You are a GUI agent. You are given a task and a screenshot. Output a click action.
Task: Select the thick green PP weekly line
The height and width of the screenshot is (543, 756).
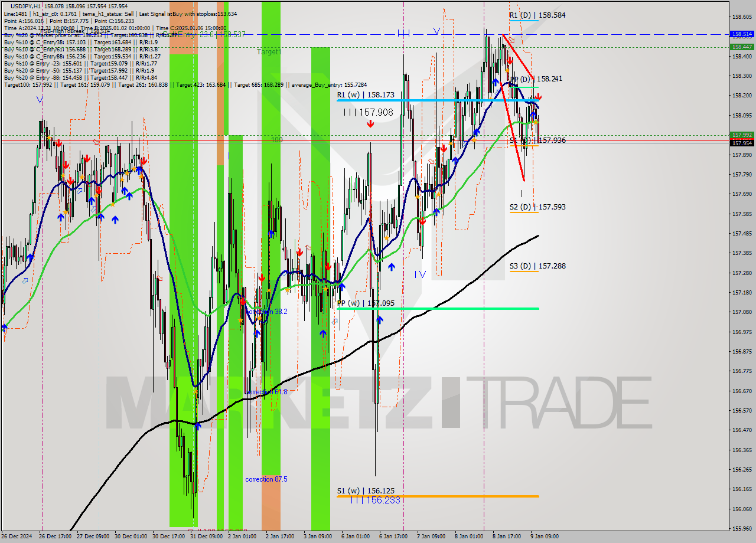[x=438, y=308]
